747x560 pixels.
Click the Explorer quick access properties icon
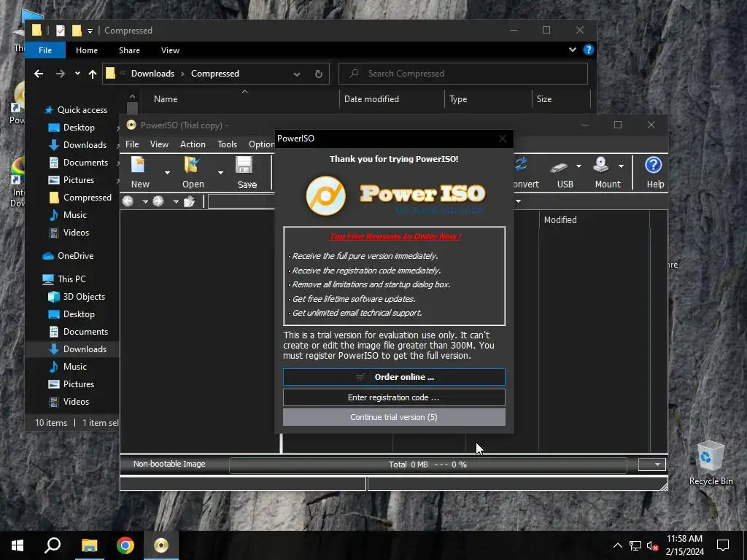(x=60, y=31)
